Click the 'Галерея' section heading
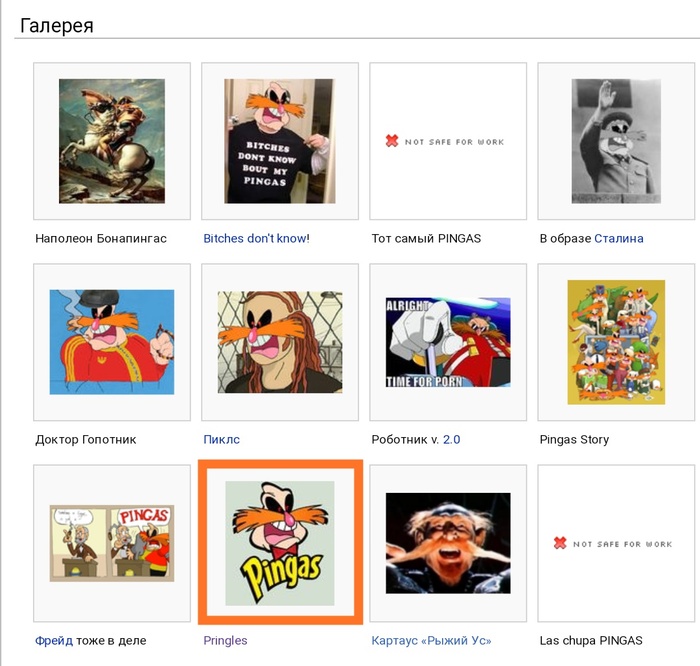This screenshot has height=666, width=700. pyautogui.click(x=57, y=26)
